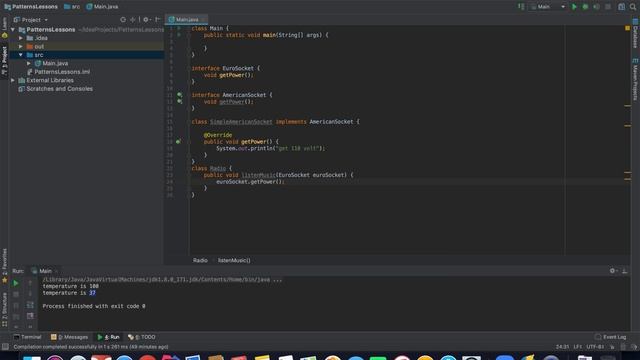Expand the .idea folder

pos(21,38)
